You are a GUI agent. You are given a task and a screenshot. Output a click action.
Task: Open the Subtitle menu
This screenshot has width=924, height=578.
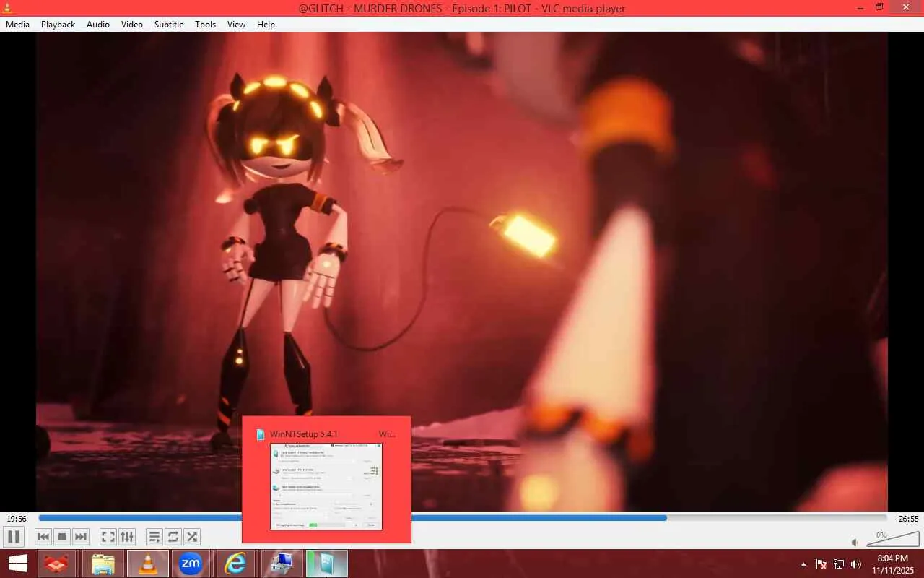click(169, 25)
